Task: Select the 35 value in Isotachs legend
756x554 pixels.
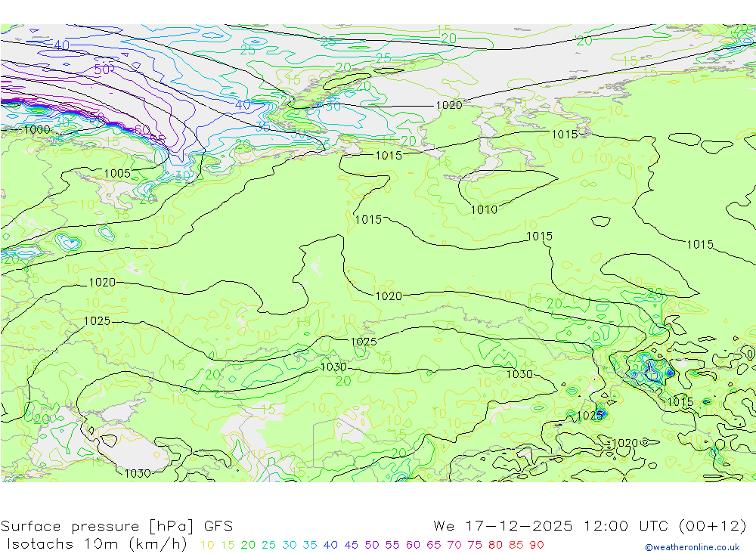Action: coord(310,546)
